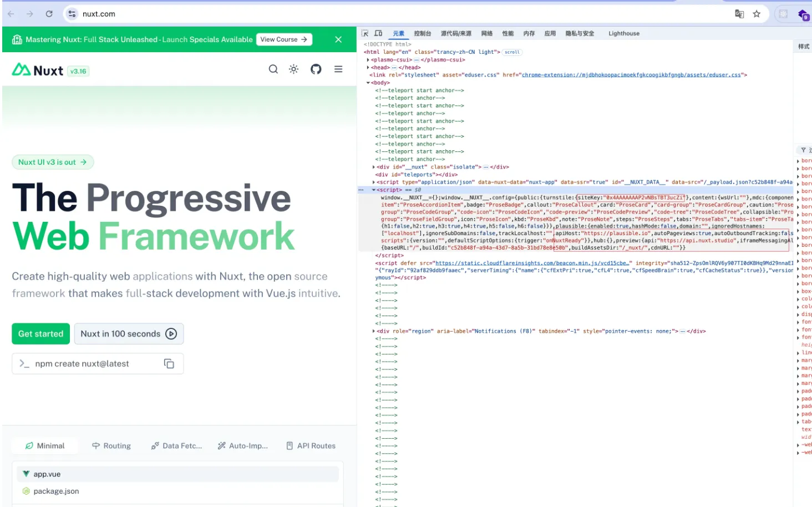Image resolution: width=812 pixels, height=507 pixels.
Task: Click the Get started button
Action: 41,334
